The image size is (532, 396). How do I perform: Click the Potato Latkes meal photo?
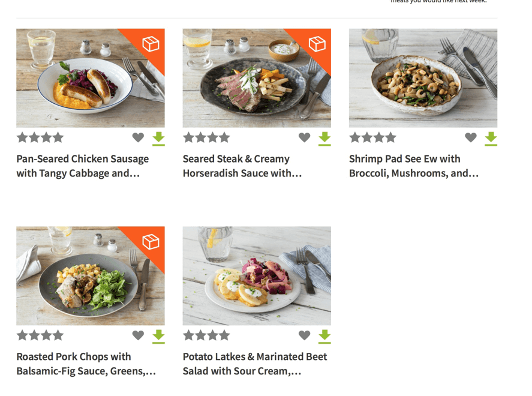pos(257,276)
